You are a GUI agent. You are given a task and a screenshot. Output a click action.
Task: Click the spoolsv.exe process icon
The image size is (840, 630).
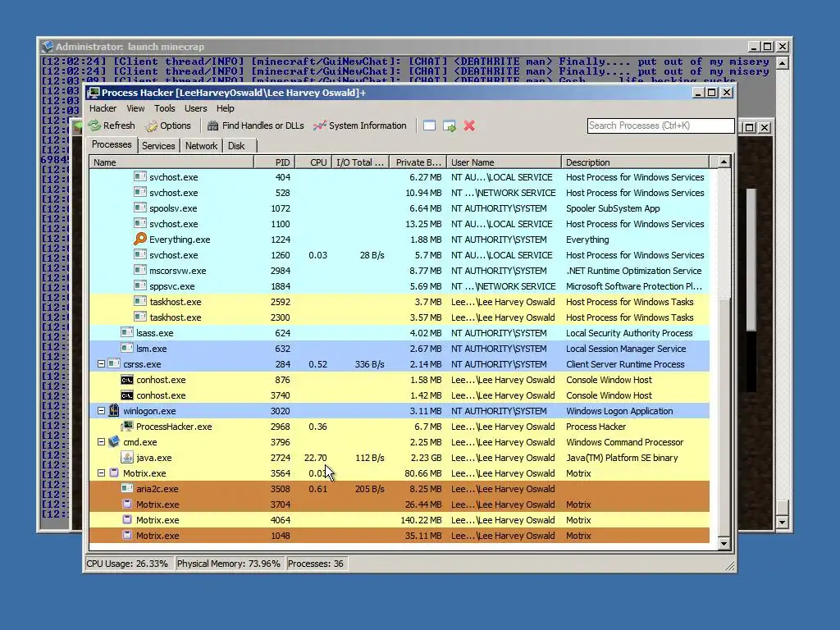tap(139, 208)
